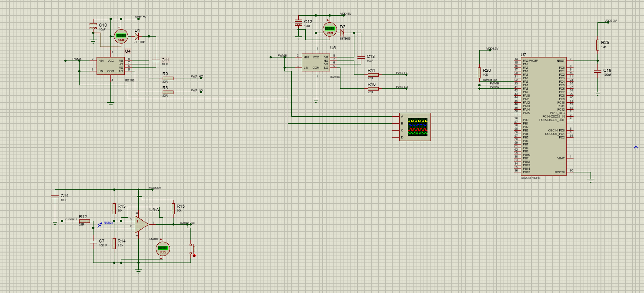Select resistor R9 on PWA_HO line
Image resolution: width=644 pixels, height=293 pixels.
tap(168, 78)
